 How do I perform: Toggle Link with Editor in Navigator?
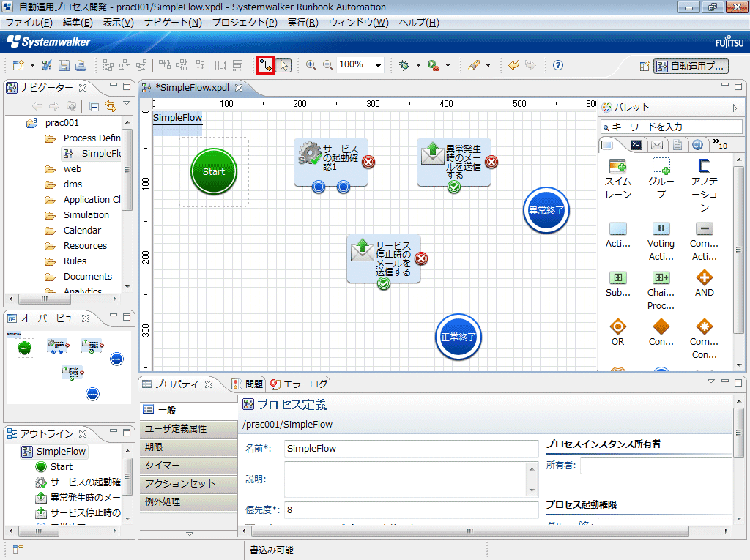coord(111,106)
